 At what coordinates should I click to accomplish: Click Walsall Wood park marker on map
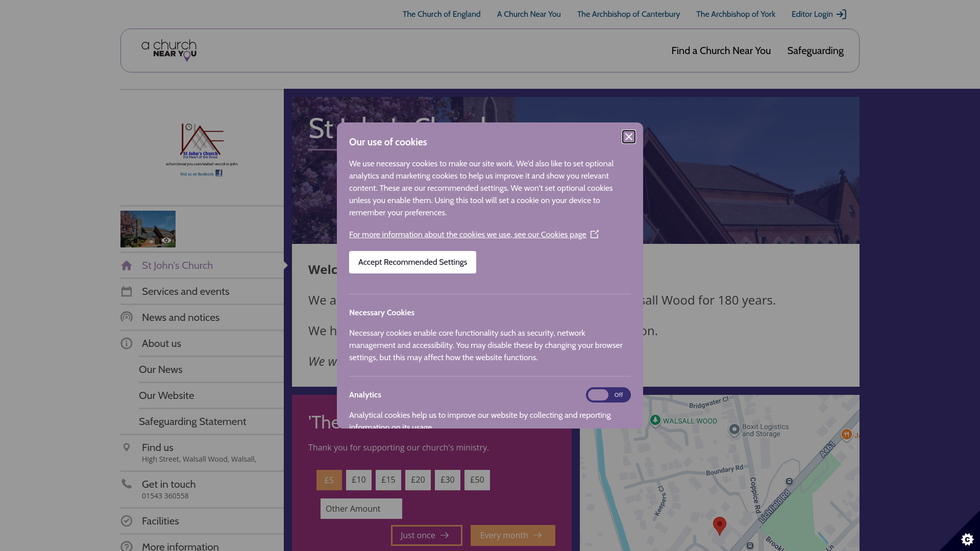(x=655, y=420)
